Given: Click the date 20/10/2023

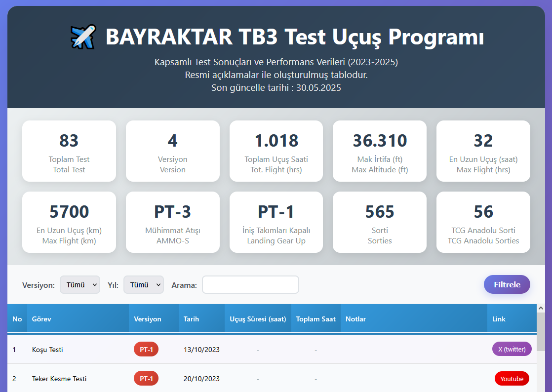Looking at the screenshot, I should pyautogui.click(x=201, y=379).
